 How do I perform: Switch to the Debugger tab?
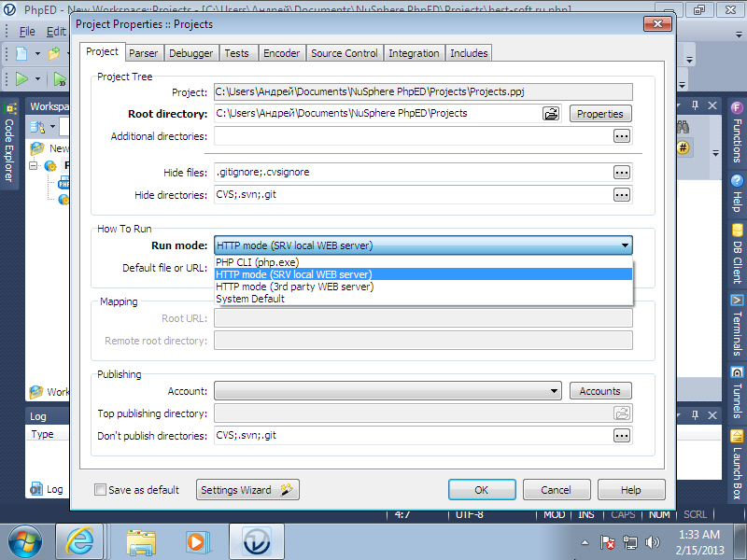191,53
